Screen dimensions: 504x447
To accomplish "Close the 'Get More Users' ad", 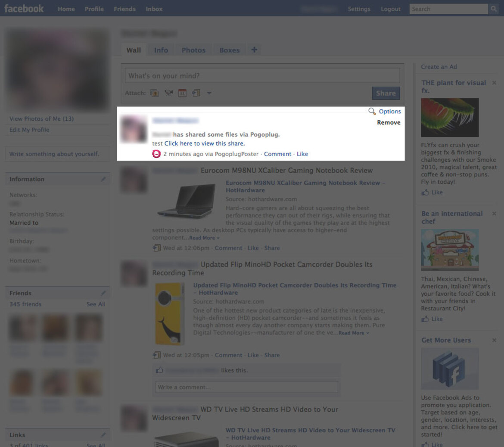I will coord(494,340).
